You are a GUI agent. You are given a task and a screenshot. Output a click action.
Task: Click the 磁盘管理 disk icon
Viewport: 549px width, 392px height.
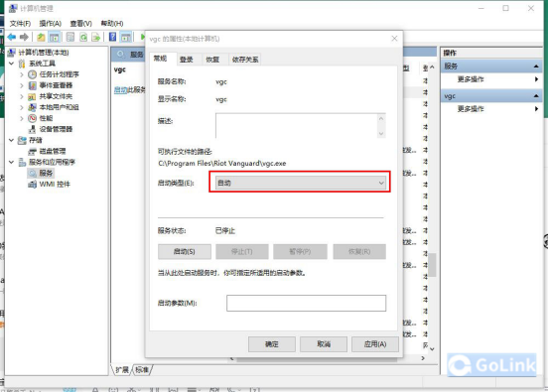click(x=32, y=151)
